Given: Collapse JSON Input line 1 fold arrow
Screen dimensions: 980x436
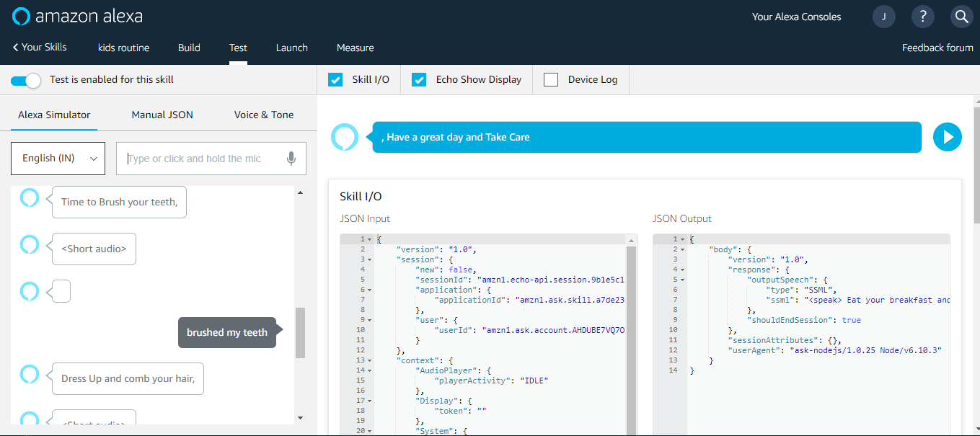Looking at the screenshot, I should tap(370, 239).
